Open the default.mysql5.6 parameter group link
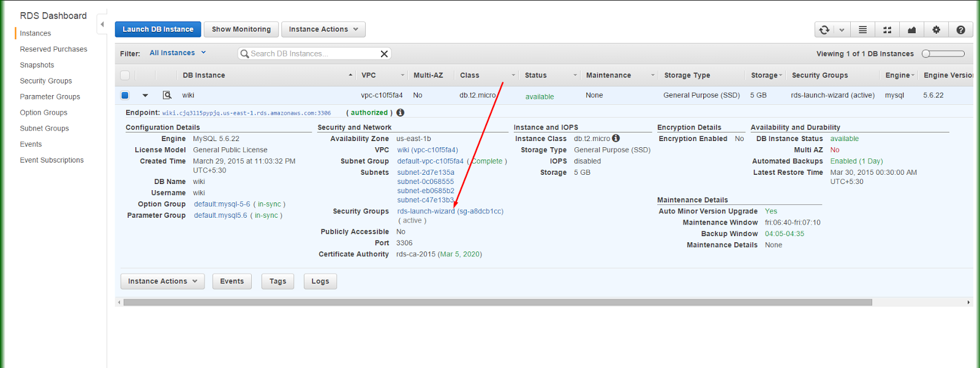 (x=221, y=216)
